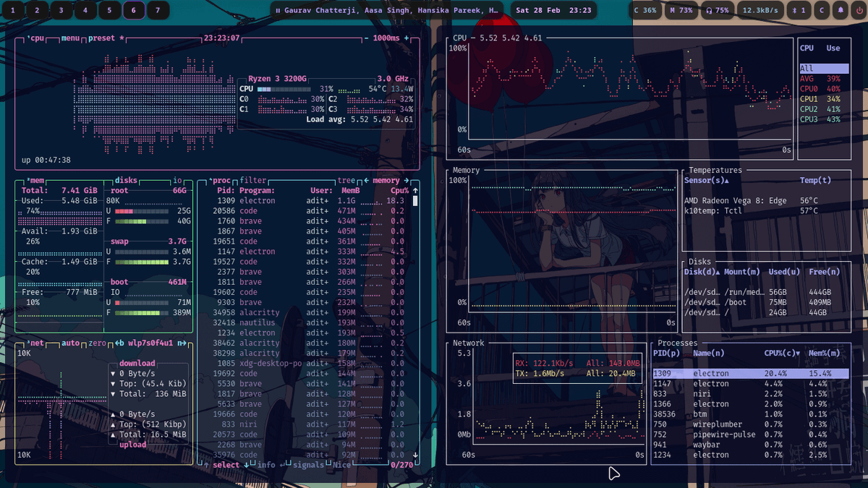The height and width of the screenshot is (488, 868).
Task: Toggle the btop 'mem' box label
Action: [x=35, y=181]
